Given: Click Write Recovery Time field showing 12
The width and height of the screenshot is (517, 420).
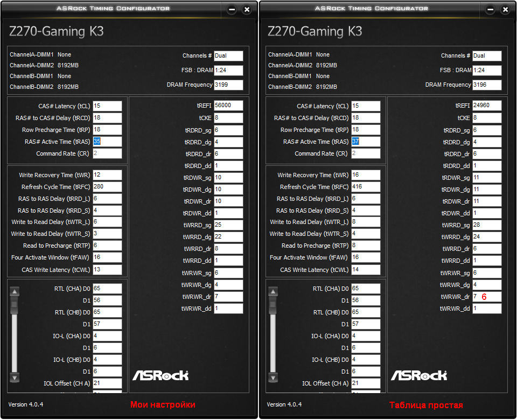Looking at the screenshot, I should (x=107, y=174).
